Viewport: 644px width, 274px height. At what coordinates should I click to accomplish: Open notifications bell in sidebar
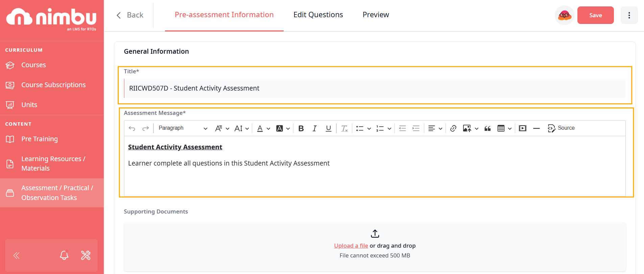(x=64, y=255)
